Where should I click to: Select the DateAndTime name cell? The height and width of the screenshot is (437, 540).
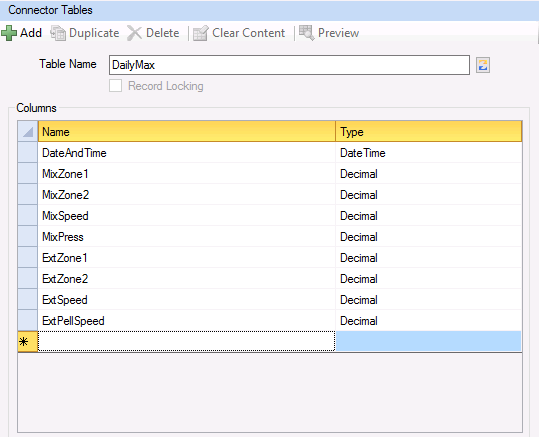187,153
